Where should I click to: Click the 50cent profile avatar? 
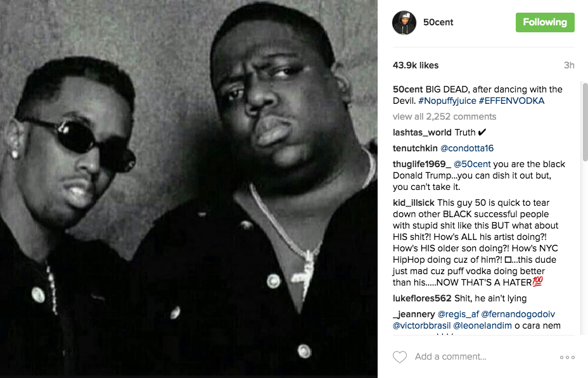coord(404,23)
